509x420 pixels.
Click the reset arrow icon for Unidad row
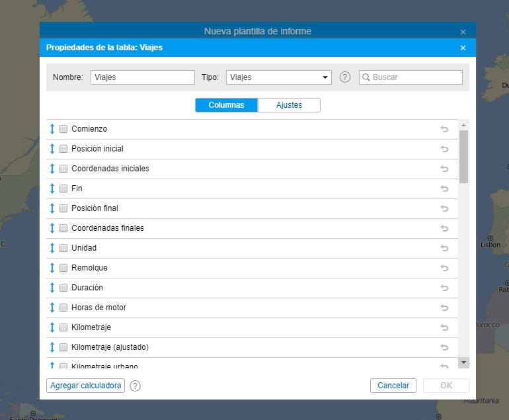[444, 248]
